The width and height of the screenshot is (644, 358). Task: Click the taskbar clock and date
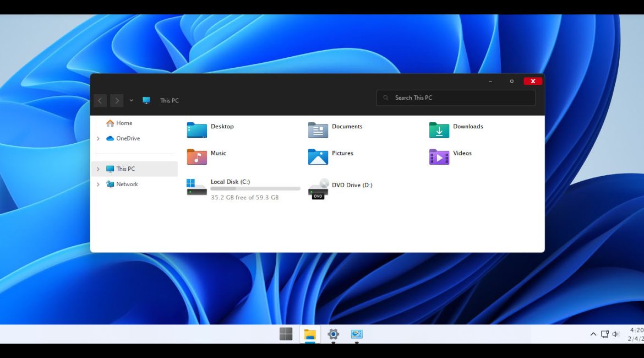point(636,334)
